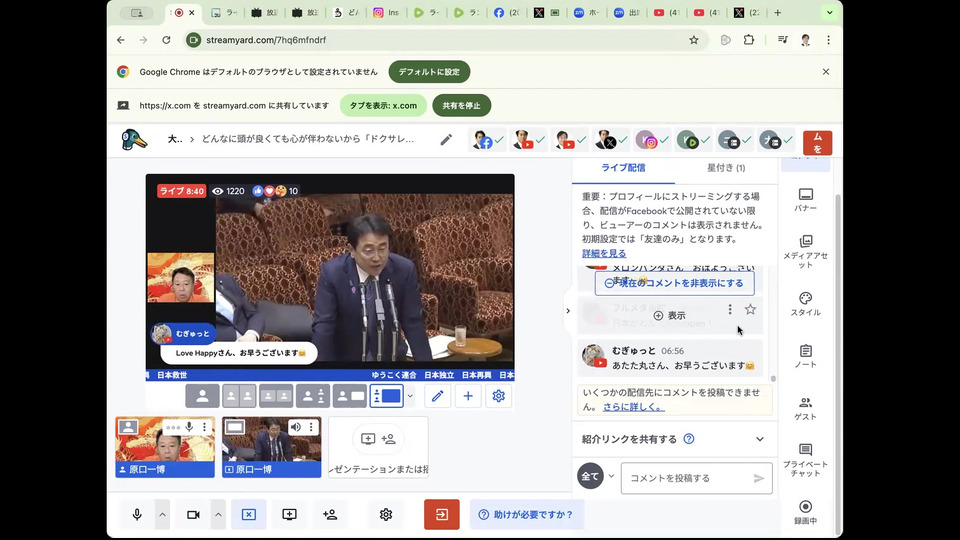Open the プライベートチャット sidebar panel
Image resolution: width=960 pixels, height=540 pixels.
click(806, 460)
